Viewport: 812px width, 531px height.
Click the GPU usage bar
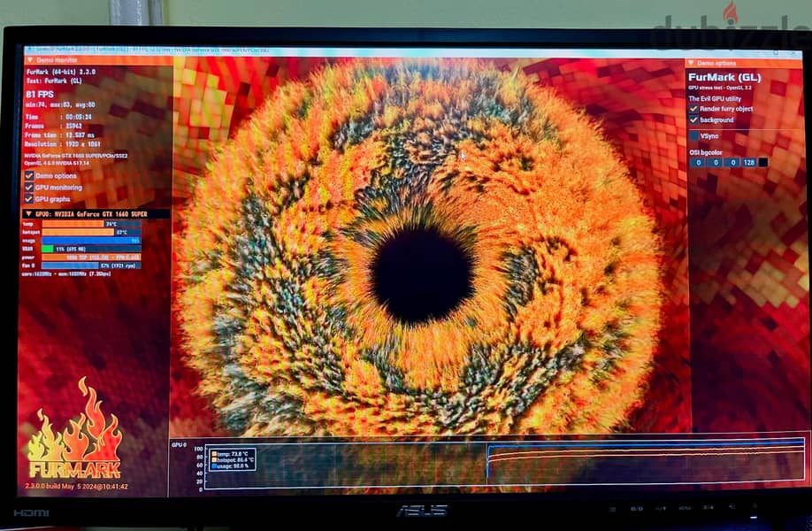click(x=91, y=241)
